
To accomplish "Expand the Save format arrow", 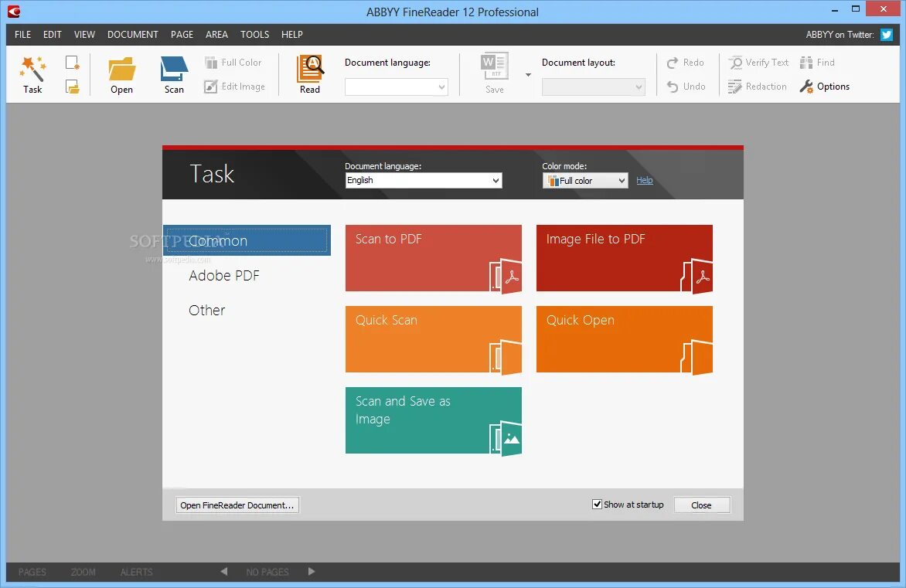I will click(x=528, y=74).
